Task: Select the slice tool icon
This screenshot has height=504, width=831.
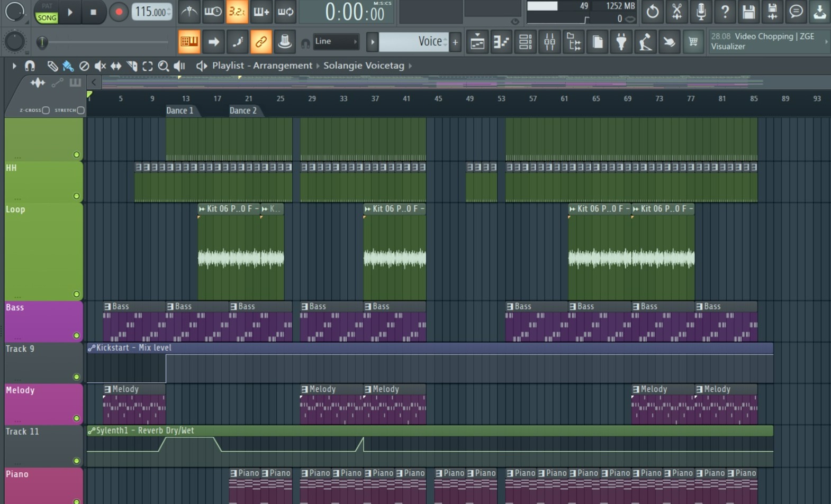Action: click(x=132, y=66)
